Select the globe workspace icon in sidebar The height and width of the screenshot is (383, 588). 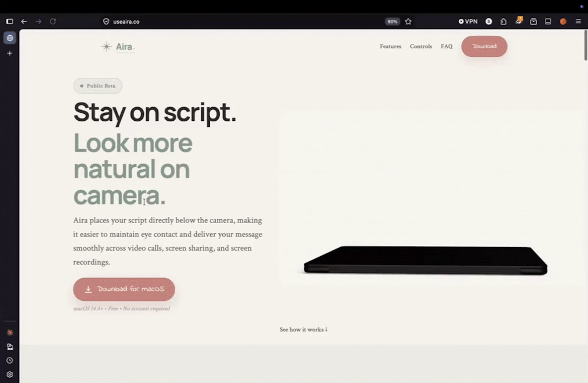click(x=10, y=38)
